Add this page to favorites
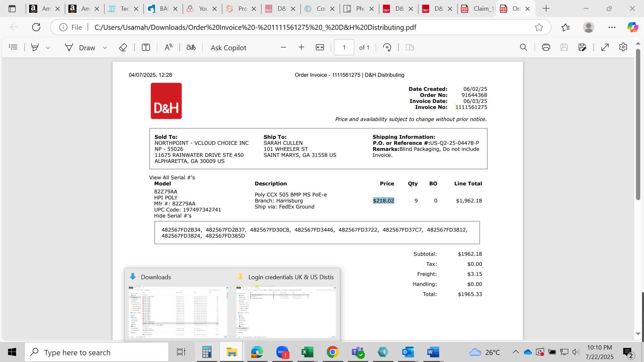The height and width of the screenshot is (362, 644). [539, 27]
